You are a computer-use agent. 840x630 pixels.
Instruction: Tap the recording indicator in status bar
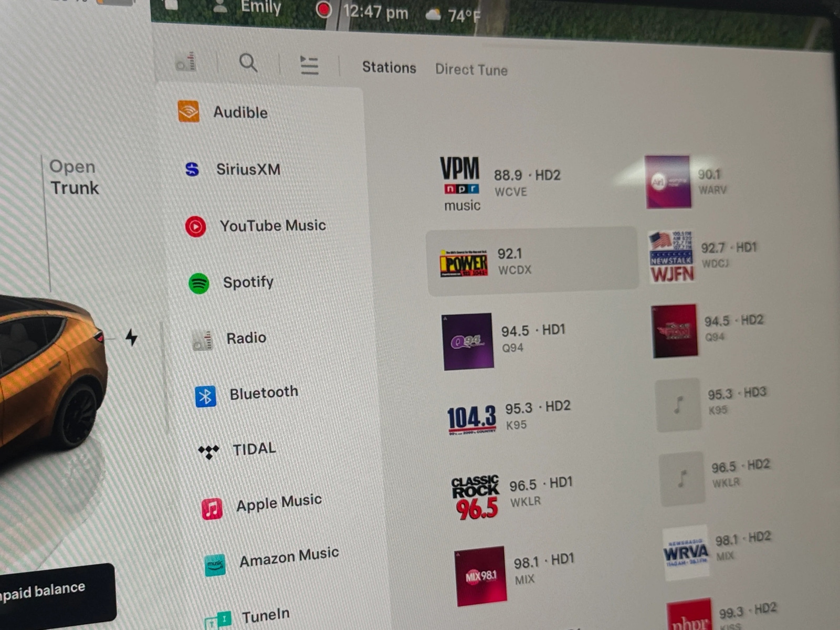[324, 9]
